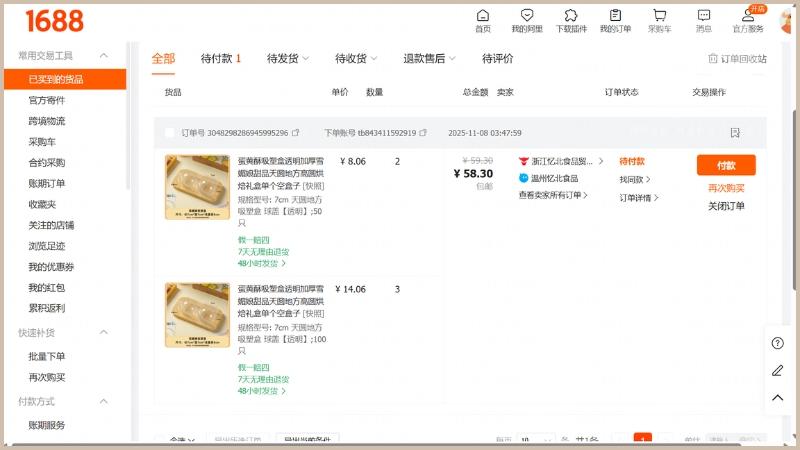
Task: Switch to the 待付款 tab
Action: (x=220, y=59)
